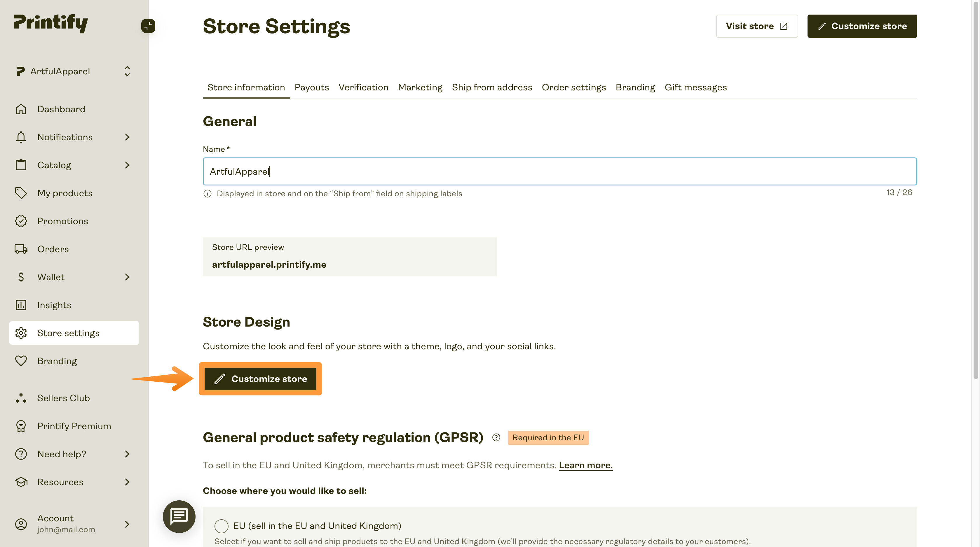The image size is (980, 547).
Task: Switch to the Marketing tab
Action: point(420,87)
